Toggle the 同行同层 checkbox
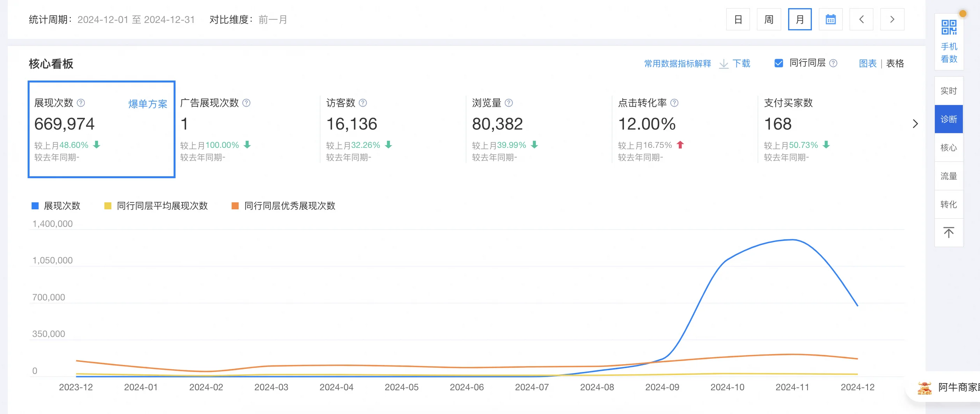The image size is (980, 414). (x=779, y=63)
